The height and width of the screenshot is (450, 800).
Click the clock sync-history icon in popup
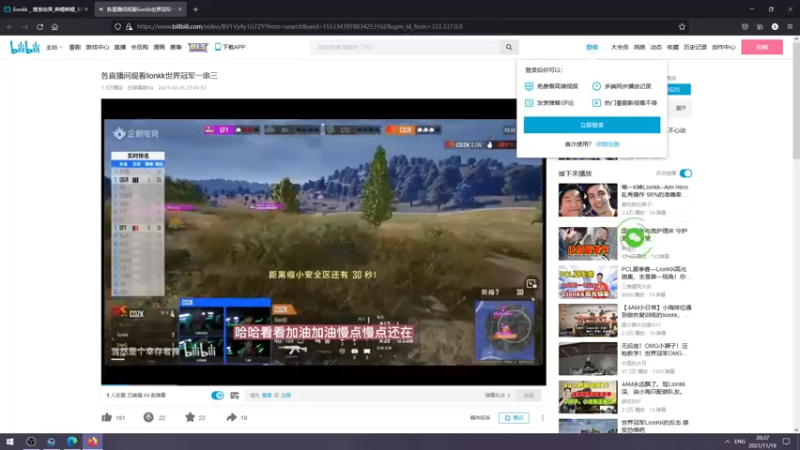tap(596, 86)
